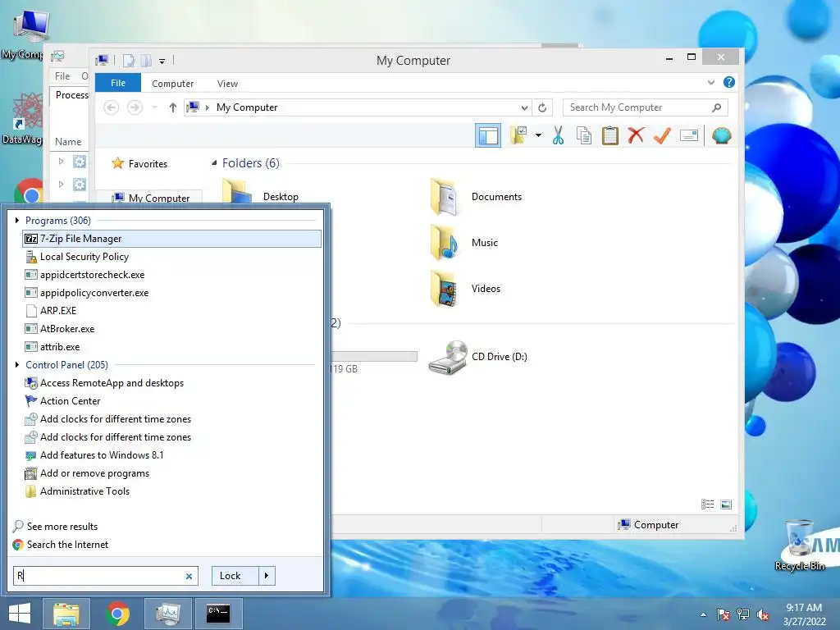Collapse the Control Panel (205) group
This screenshot has height=630, width=840.
(x=17, y=365)
